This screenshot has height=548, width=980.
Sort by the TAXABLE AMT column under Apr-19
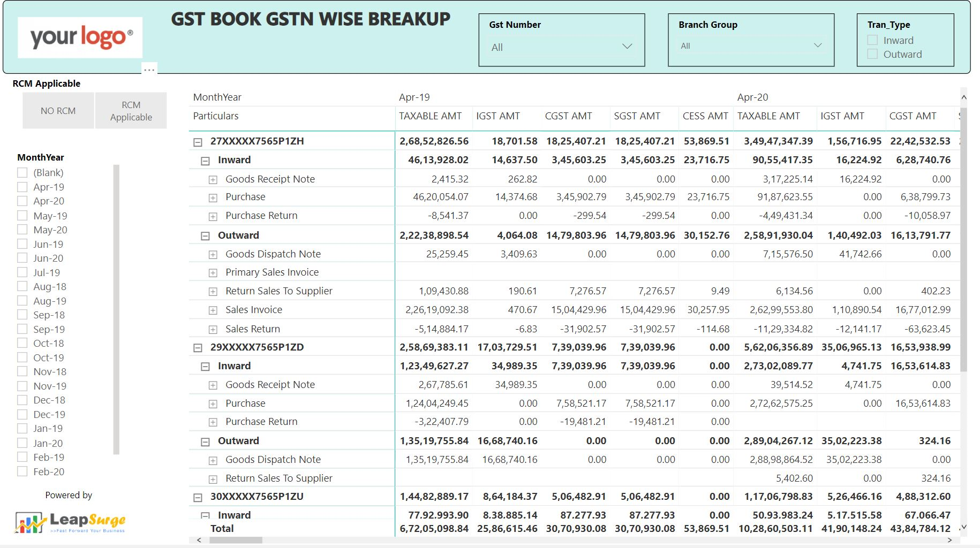click(430, 116)
